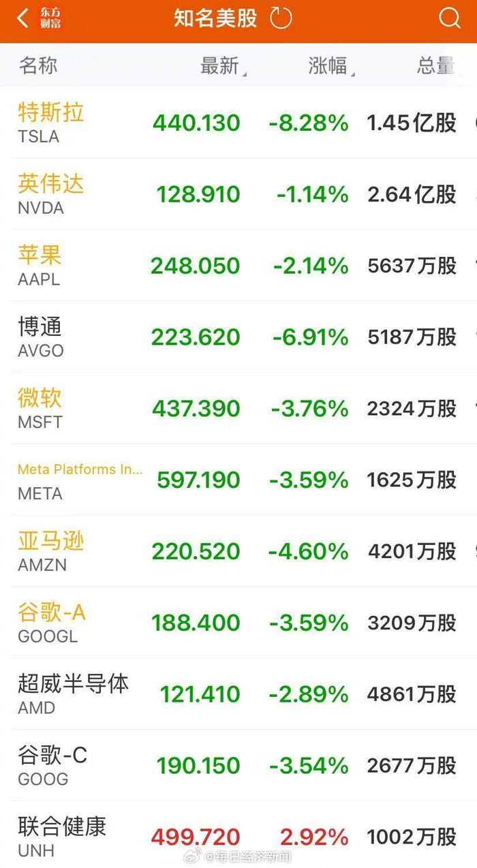Screen dimensions: 477x868
Task: Open 博通 AVGO stock details
Action: click(x=238, y=337)
